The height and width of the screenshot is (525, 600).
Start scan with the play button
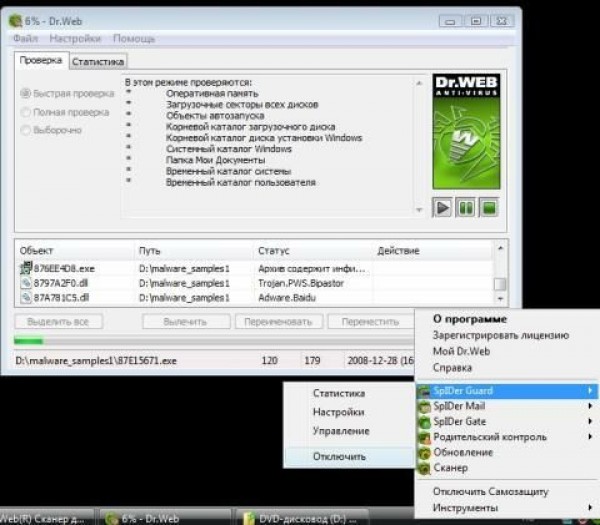click(x=442, y=208)
